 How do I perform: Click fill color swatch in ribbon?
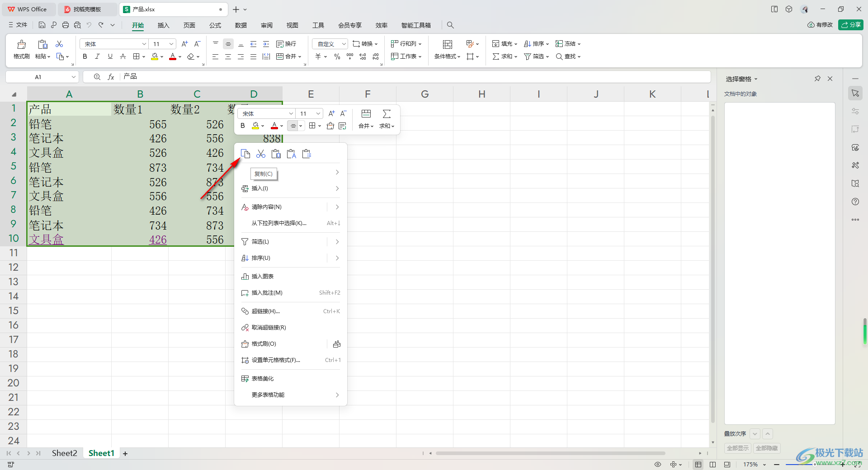click(155, 56)
